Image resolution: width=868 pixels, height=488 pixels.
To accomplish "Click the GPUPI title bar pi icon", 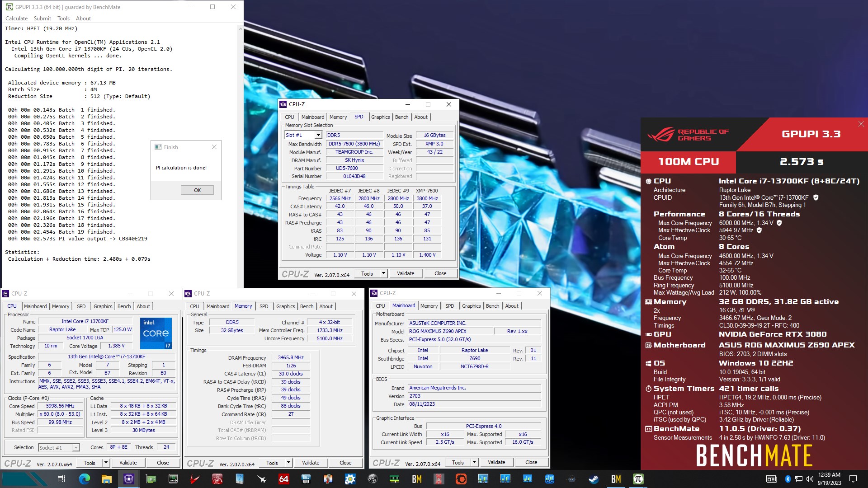I will tap(9, 7).
